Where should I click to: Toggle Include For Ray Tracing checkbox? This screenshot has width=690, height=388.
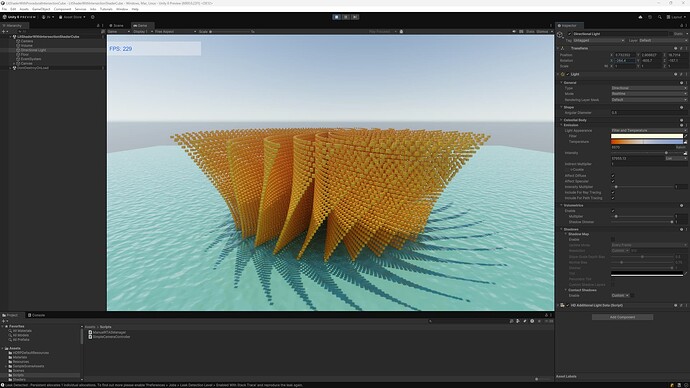pyautogui.click(x=613, y=192)
